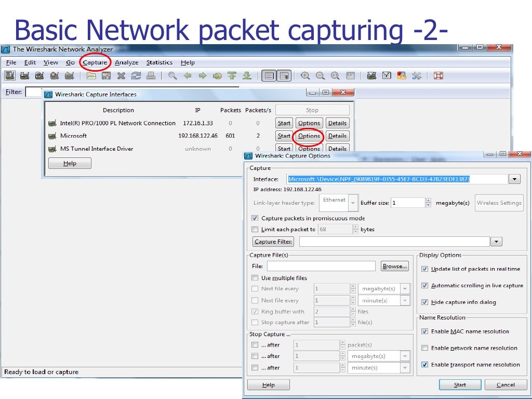Screen dimensions: 532x399
Task: Cancel the Capture Options dialog
Action: pos(506,385)
